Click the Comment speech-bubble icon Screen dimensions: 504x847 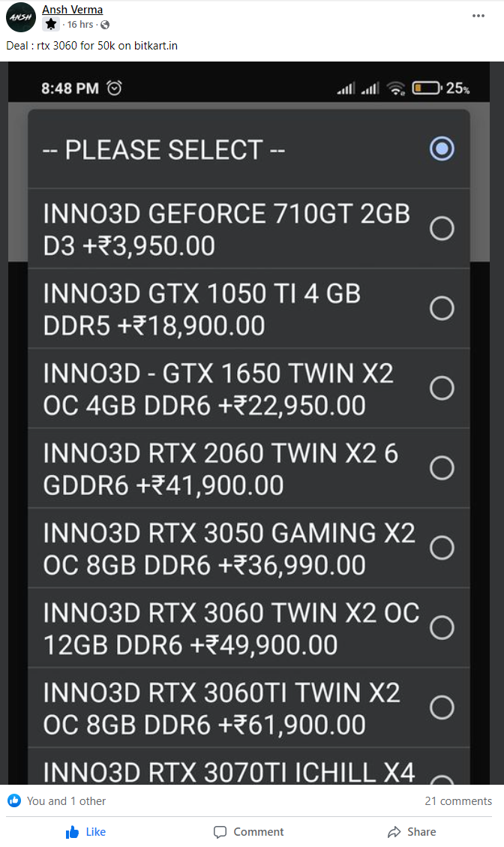(x=220, y=833)
